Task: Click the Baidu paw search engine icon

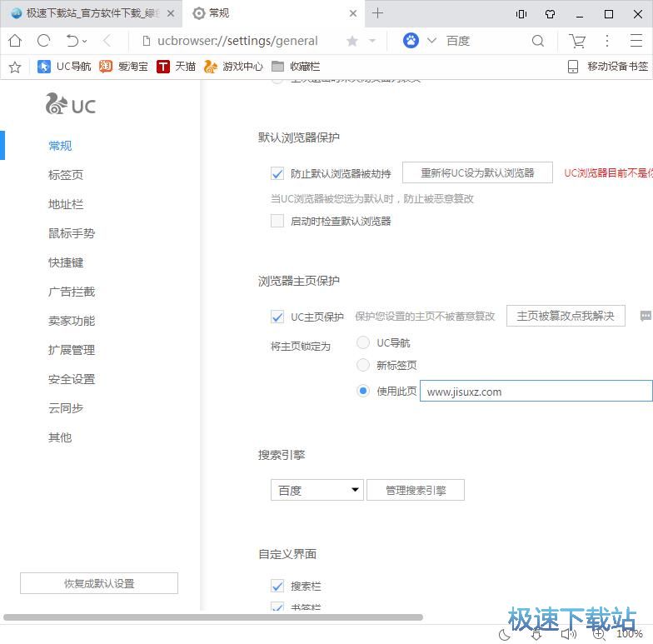Action: [411, 40]
